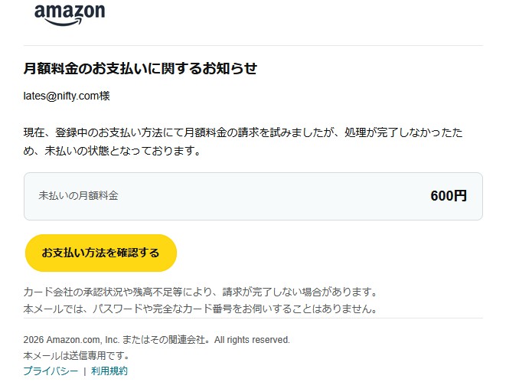The image size is (532, 392).
Task: Open the 利用規約 link
Action: pyautogui.click(x=109, y=371)
